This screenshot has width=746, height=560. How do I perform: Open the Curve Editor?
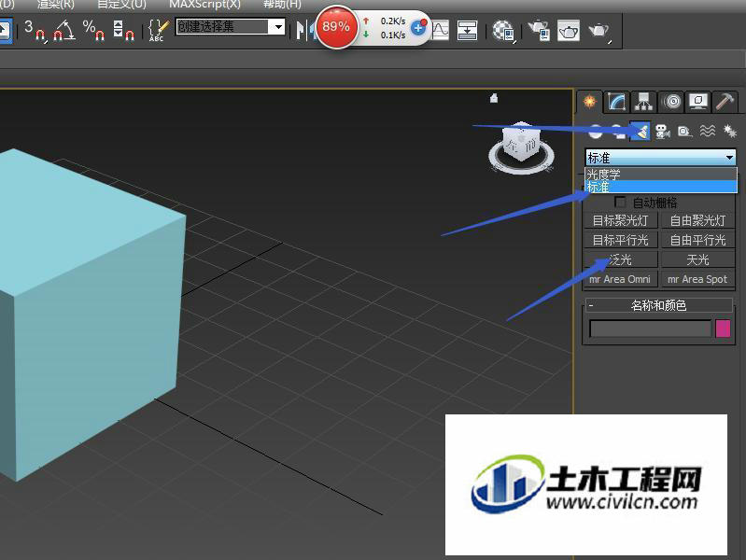[x=441, y=31]
